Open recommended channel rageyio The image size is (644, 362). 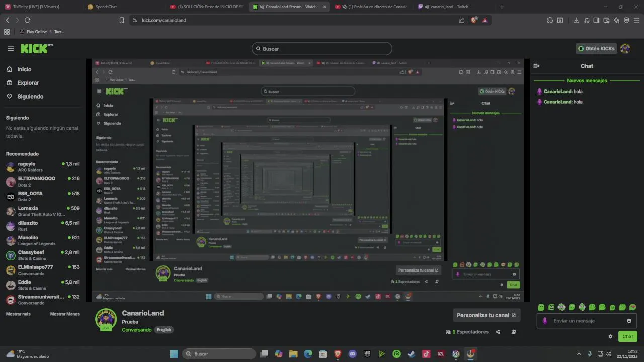[x=43, y=167]
